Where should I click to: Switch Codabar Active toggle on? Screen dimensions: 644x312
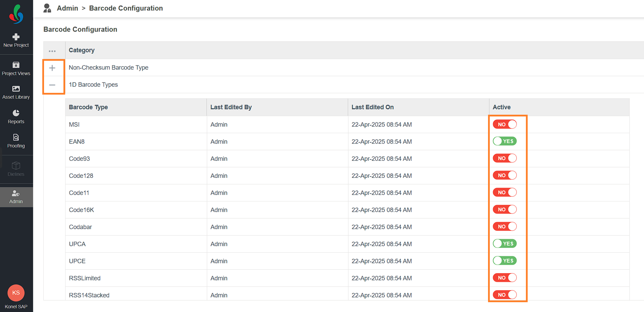tap(505, 226)
